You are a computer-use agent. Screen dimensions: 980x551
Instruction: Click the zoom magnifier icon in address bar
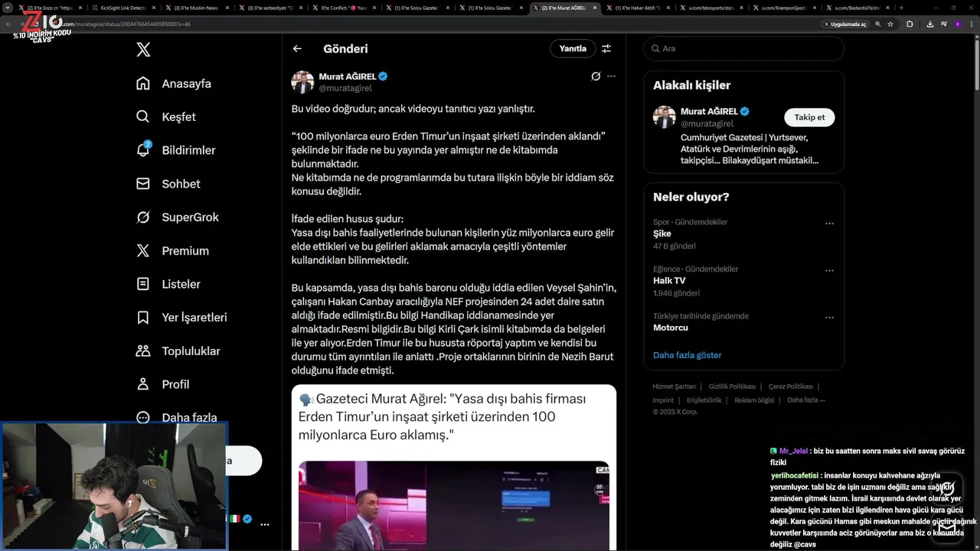[x=877, y=24]
